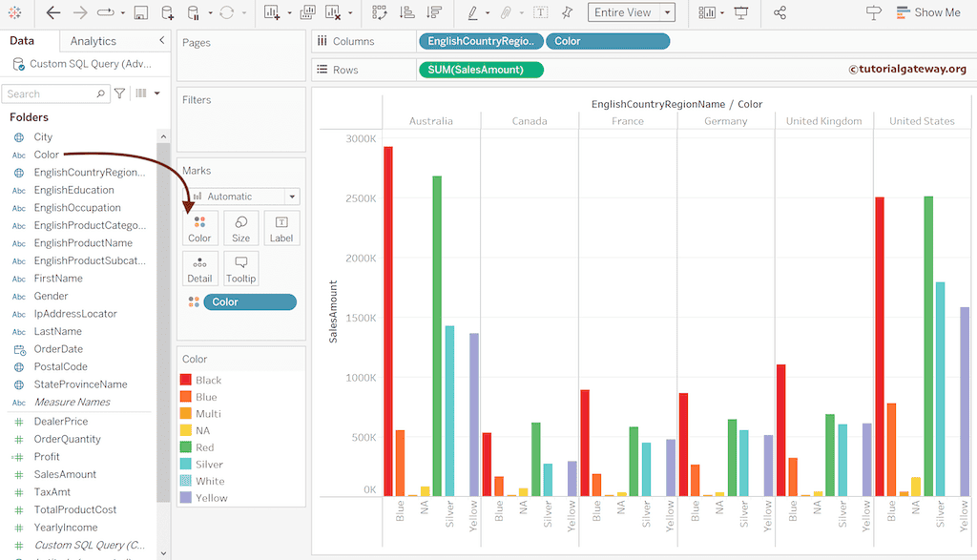Click the Tooltip button in Marks card

(x=240, y=268)
